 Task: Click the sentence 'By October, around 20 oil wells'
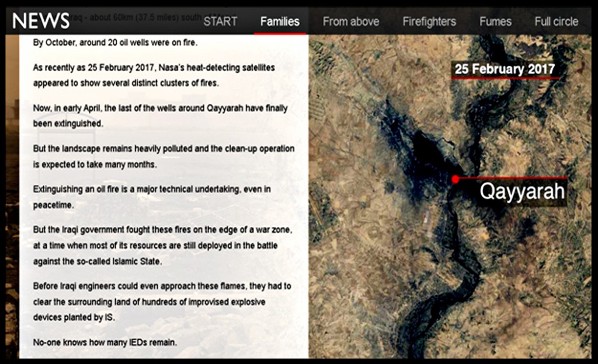[x=115, y=42]
